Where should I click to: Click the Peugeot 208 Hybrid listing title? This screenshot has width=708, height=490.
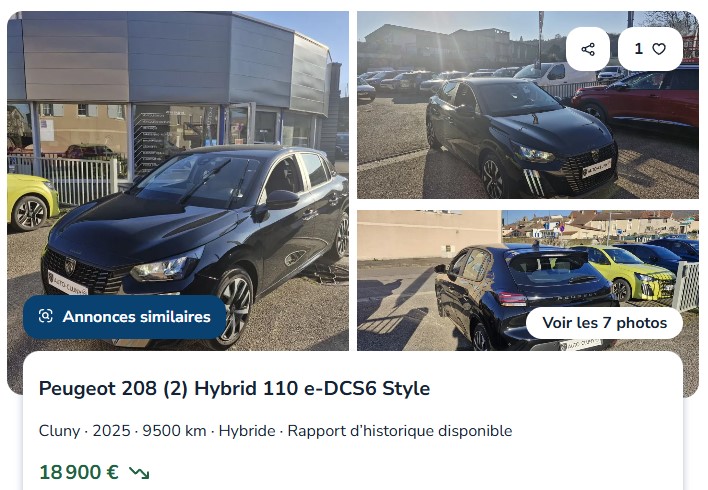[x=234, y=388]
